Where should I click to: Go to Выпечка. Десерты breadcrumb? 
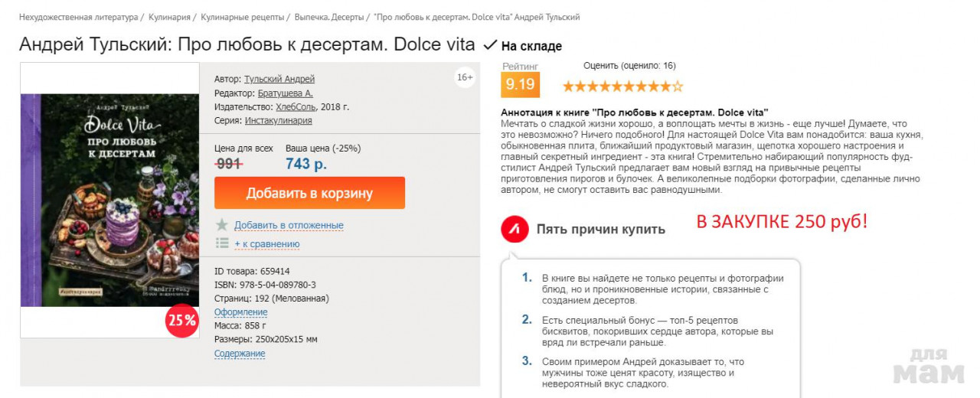tap(328, 17)
